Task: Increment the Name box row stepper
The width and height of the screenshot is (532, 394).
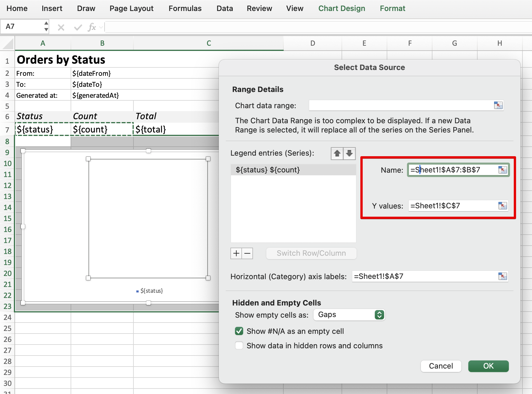Action: coord(46,23)
